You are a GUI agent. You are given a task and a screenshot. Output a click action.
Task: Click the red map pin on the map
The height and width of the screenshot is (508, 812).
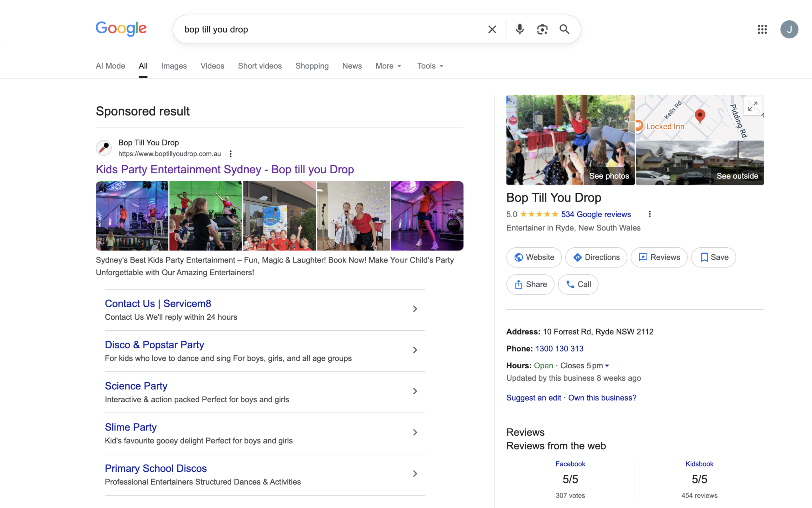tap(700, 116)
